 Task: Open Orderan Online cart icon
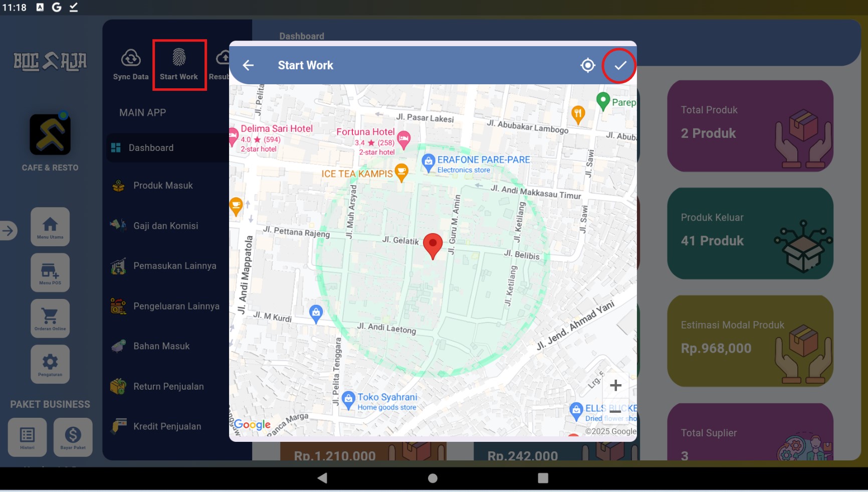coord(50,318)
